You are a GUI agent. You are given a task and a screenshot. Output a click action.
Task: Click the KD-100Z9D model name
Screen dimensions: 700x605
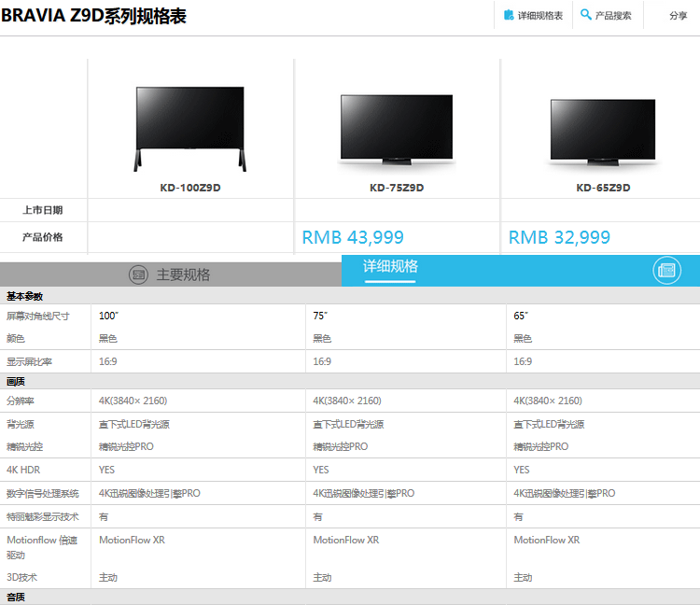pos(190,188)
